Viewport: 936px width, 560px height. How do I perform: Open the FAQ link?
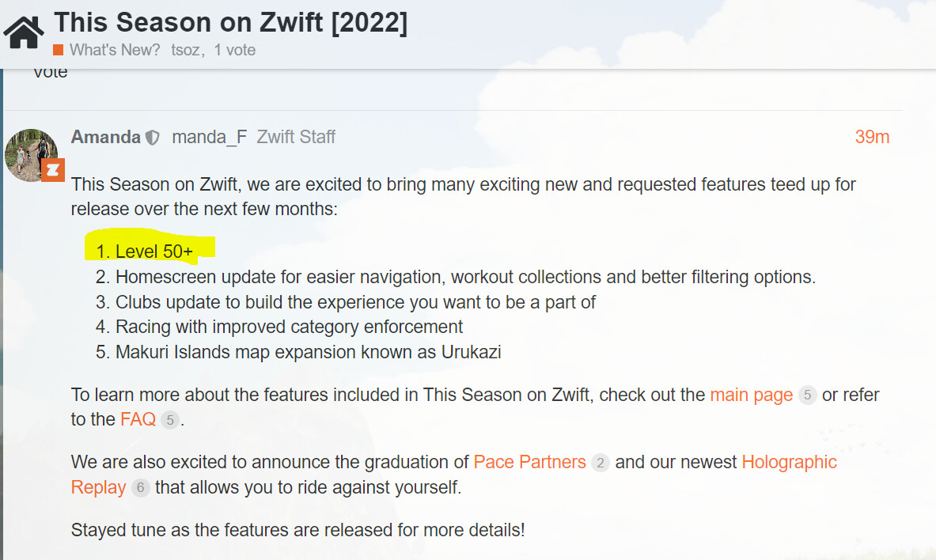pos(138,419)
